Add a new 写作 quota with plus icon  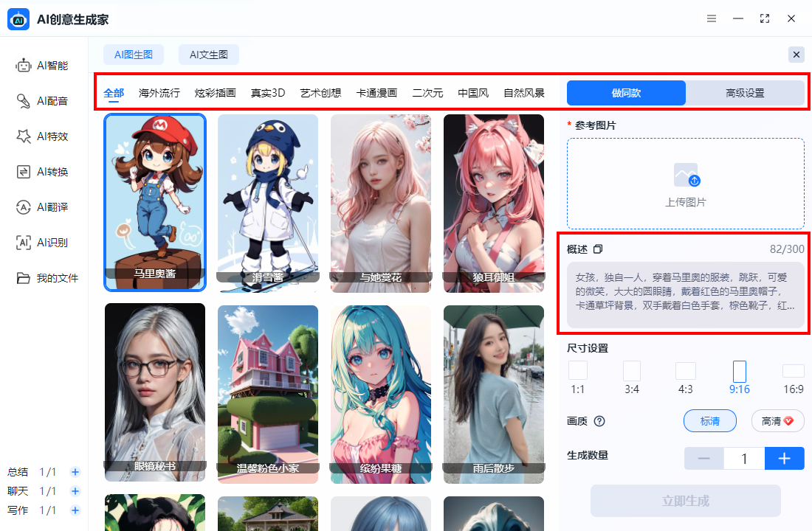(75, 510)
